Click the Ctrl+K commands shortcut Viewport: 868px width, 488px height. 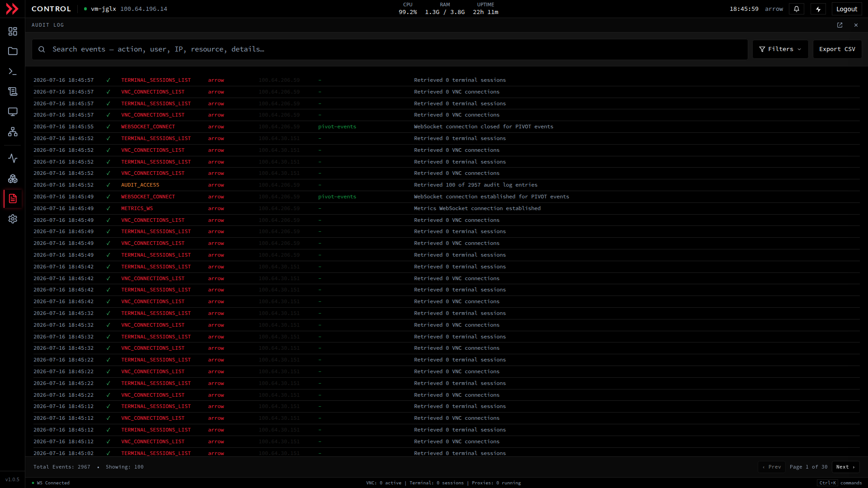(x=840, y=483)
